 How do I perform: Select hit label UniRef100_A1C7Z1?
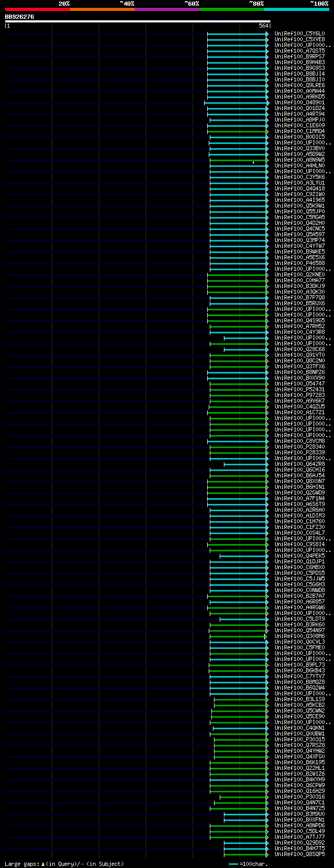pyautogui.click(x=300, y=412)
